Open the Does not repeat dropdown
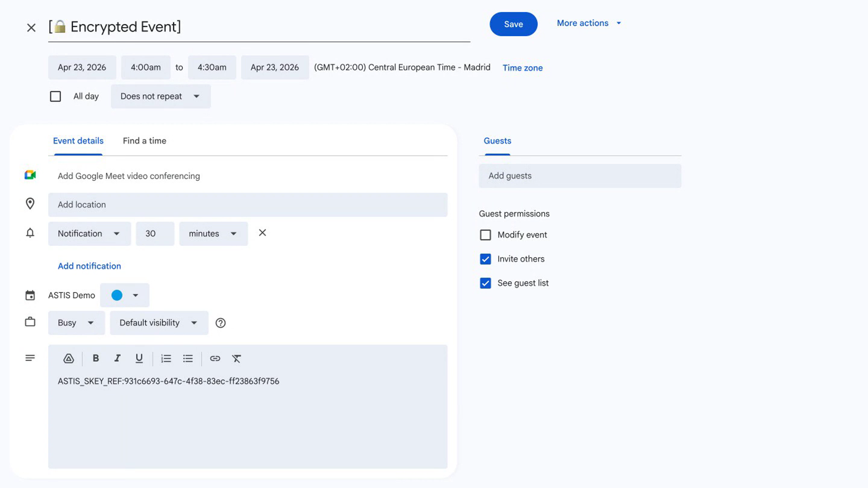Viewport: 868px width, 488px height. [x=160, y=96]
